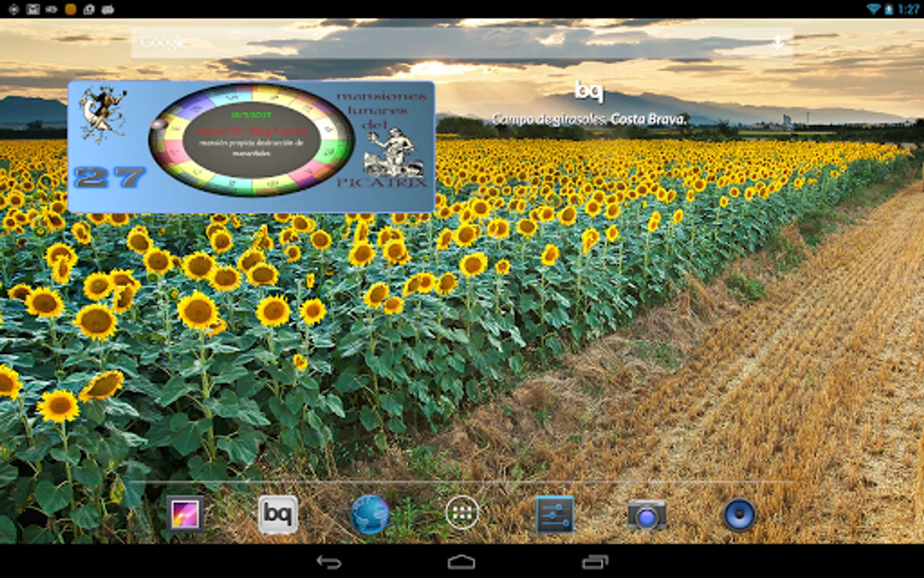Open the app drawer
This screenshot has height=578, width=924.
461,514
